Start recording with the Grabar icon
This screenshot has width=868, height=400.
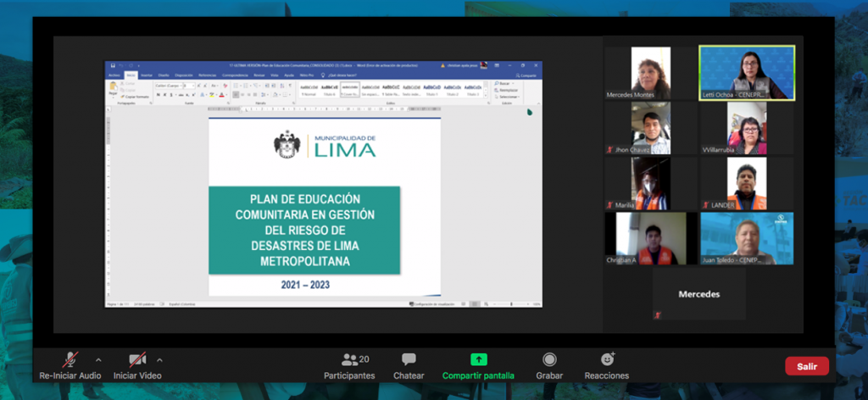click(549, 359)
